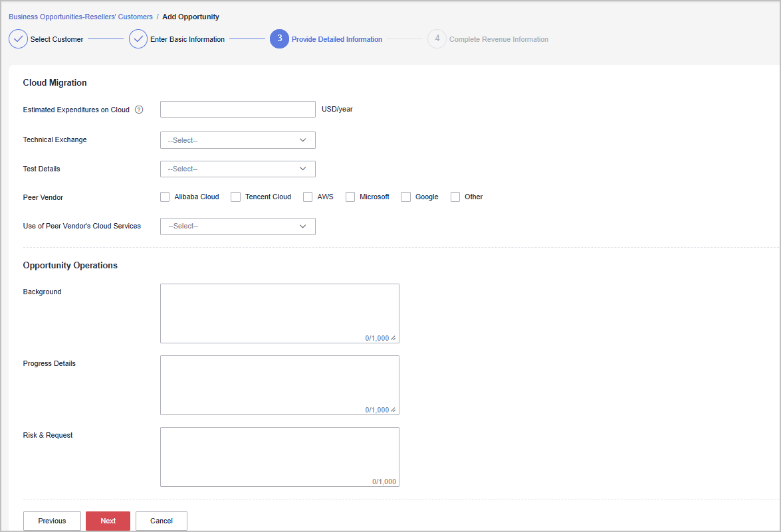Open Use of Peer Vendor's Cloud Services dropdown
Viewport: 781px width, 532px height.
tap(237, 226)
